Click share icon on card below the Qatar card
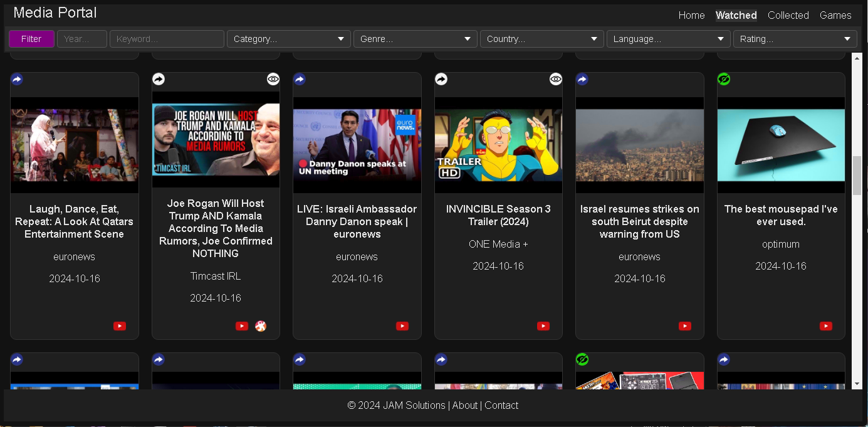The height and width of the screenshot is (427, 868). (x=17, y=359)
